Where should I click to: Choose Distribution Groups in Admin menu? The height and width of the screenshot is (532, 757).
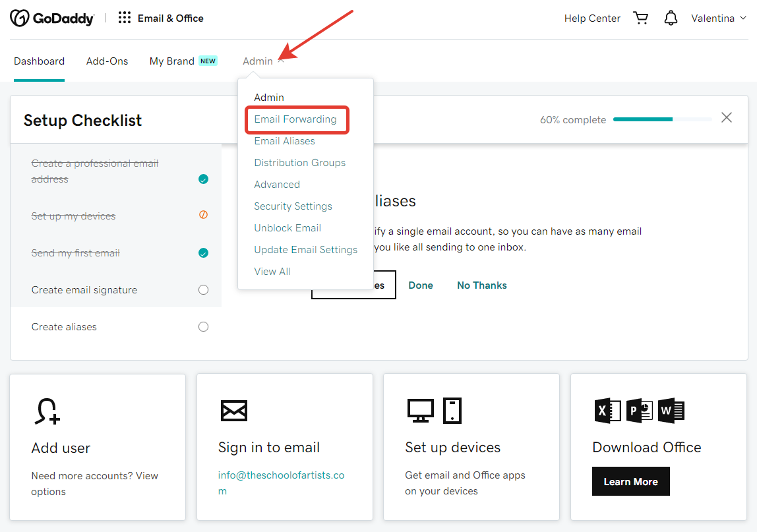coord(300,163)
